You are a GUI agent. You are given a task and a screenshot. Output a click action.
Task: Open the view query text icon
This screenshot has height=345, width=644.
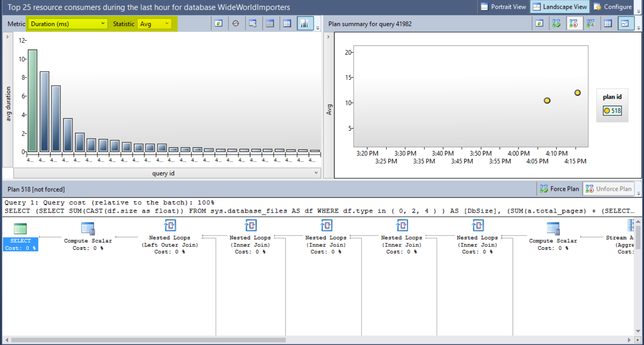(253, 24)
